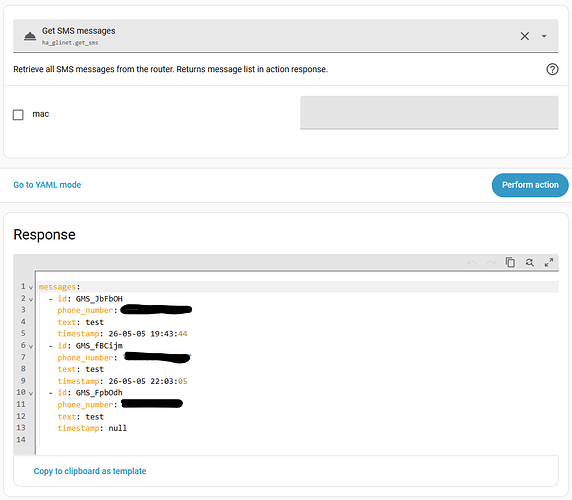Screen dimensions: 572x500
Task: Click the Perform action button
Action: click(x=530, y=185)
